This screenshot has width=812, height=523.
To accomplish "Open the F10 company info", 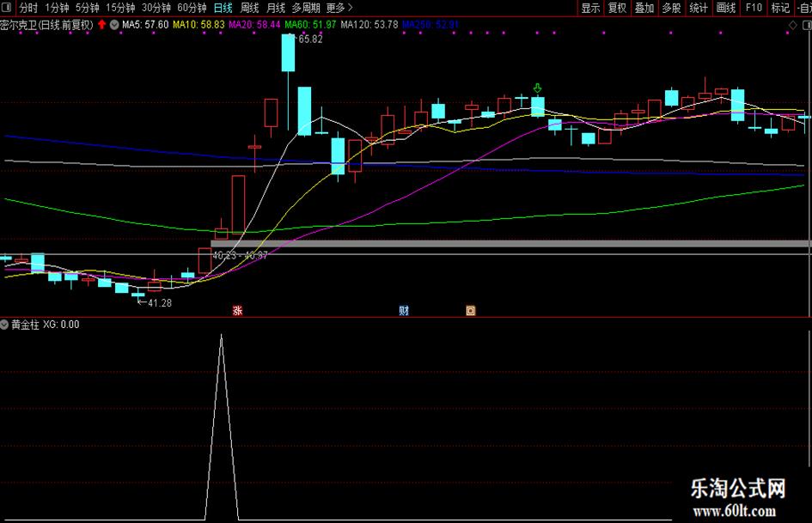I will click(754, 8).
